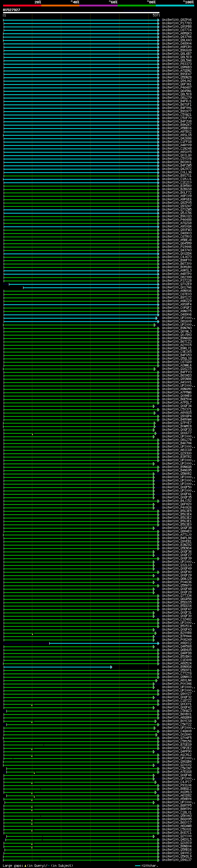Select the UniRef100_O48906 label
Viewport: 197px width, 868px height.
[177, 315]
